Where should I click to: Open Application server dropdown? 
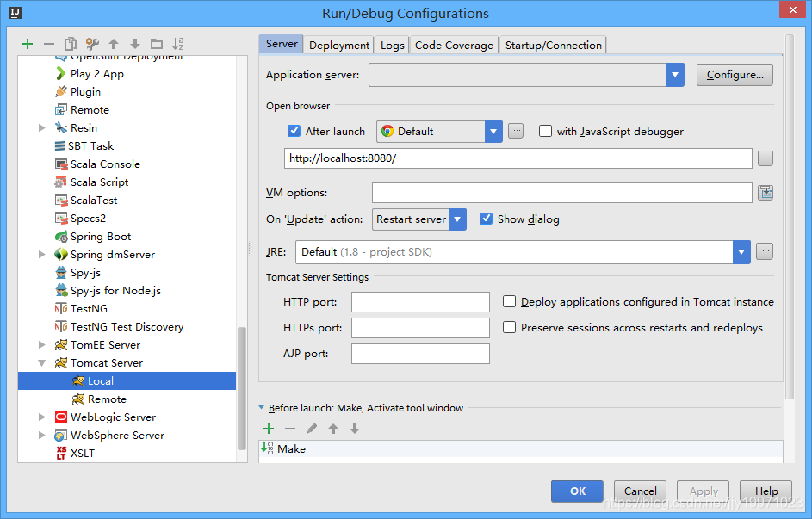click(675, 75)
